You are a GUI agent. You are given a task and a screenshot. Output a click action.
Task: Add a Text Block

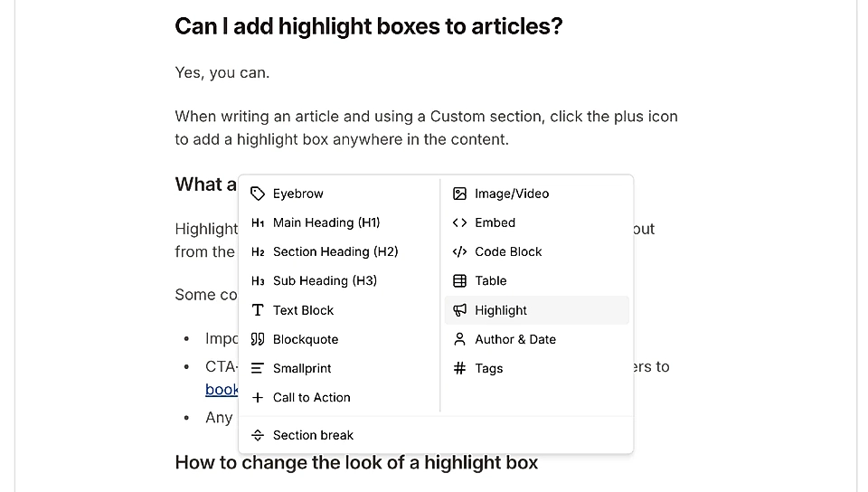(339, 310)
